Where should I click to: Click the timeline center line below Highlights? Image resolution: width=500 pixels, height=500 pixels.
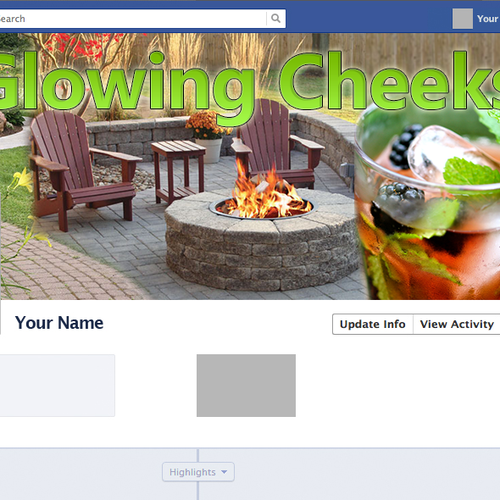(x=198, y=491)
